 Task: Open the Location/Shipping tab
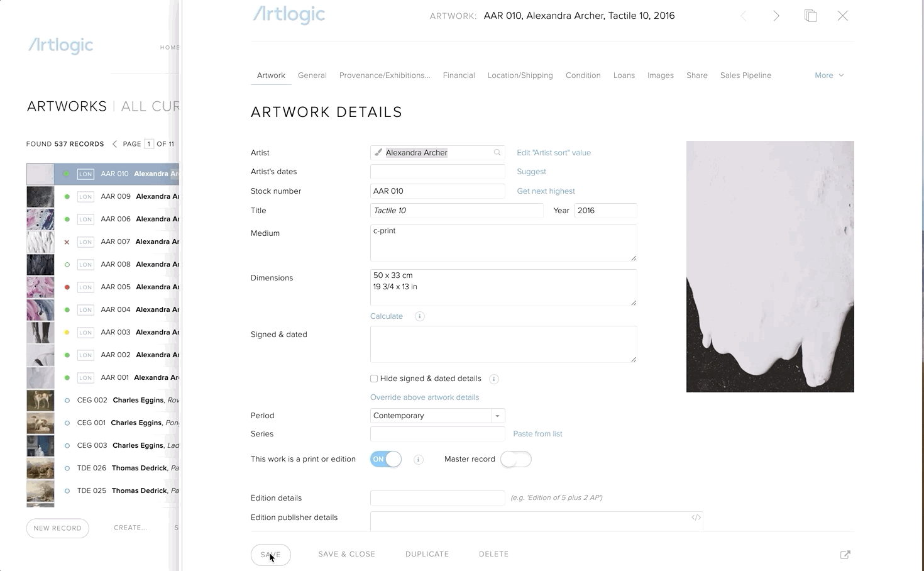(x=520, y=75)
